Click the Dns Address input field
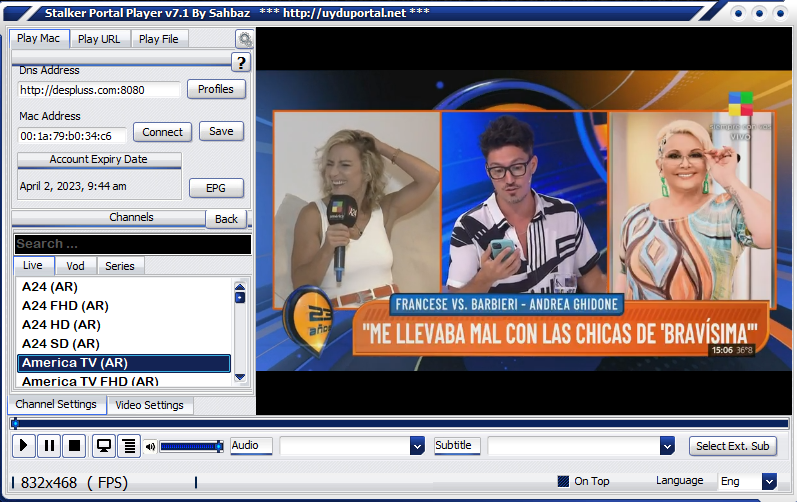The height and width of the screenshot is (502, 797). (99, 90)
